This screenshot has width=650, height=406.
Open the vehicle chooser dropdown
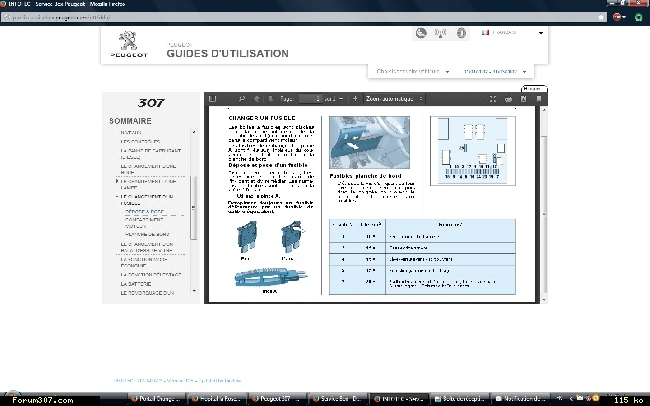tap(413, 71)
